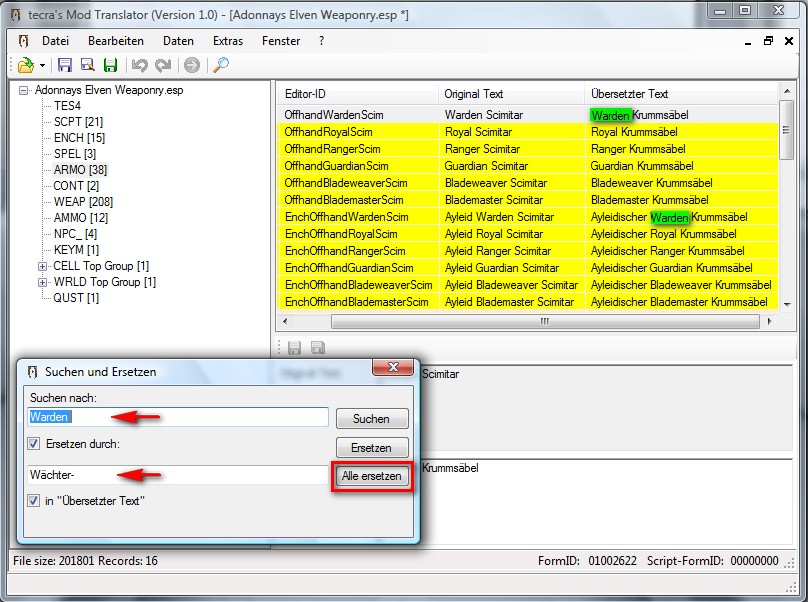The image size is (808, 602).
Task: Select KEYM [1] tree item
Action: (x=76, y=249)
